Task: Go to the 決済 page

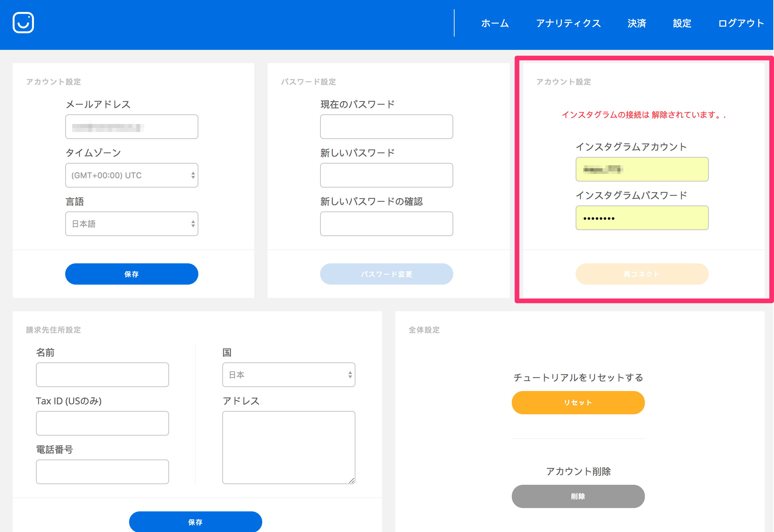Action: (x=637, y=23)
